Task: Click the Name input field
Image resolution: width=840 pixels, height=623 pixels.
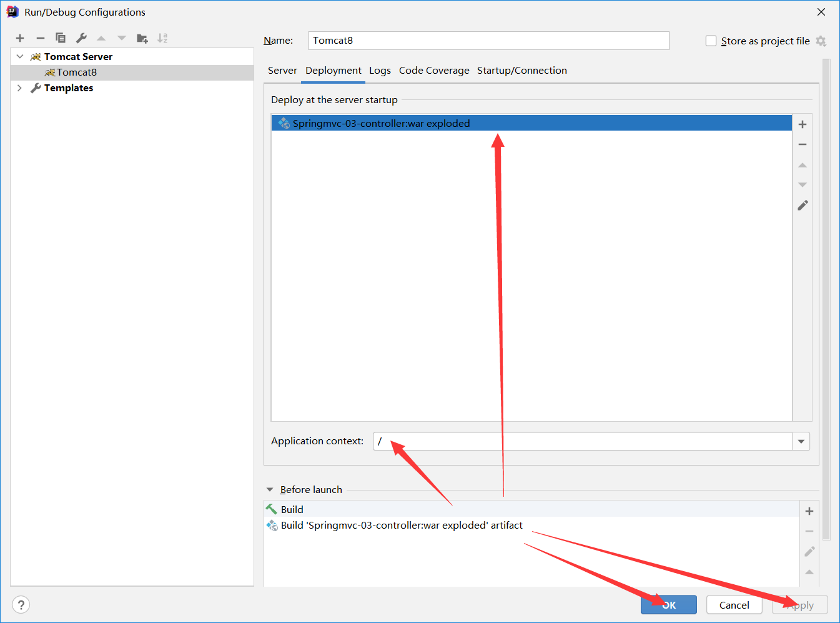Action: coord(489,41)
